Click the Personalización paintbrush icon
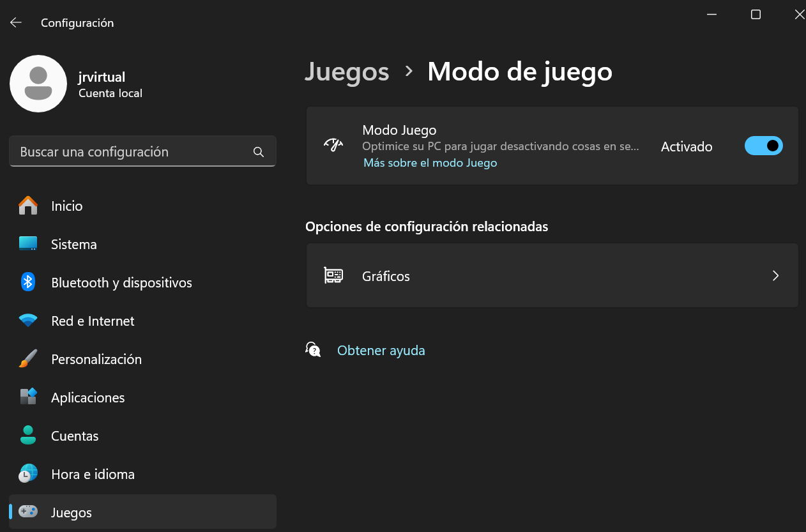806x532 pixels. 28,359
